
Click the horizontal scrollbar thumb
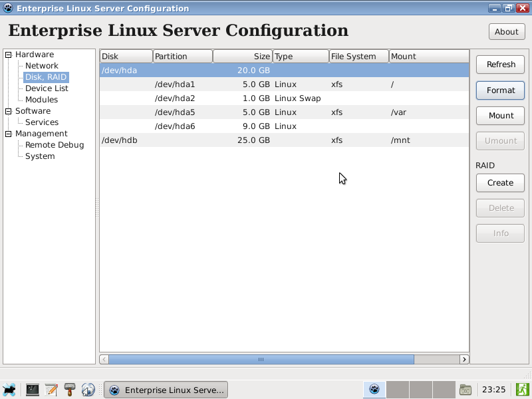(261, 359)
